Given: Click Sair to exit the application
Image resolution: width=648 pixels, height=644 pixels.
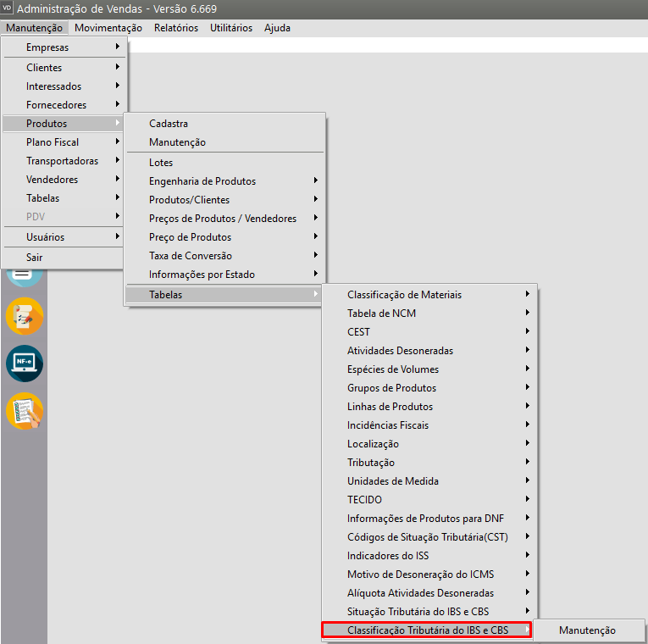Looking at the screenshot, I should (x=35, y=258).
